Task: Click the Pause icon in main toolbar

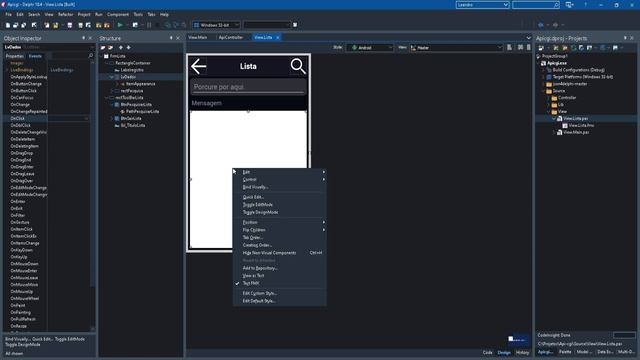Action: click(149, 25)
